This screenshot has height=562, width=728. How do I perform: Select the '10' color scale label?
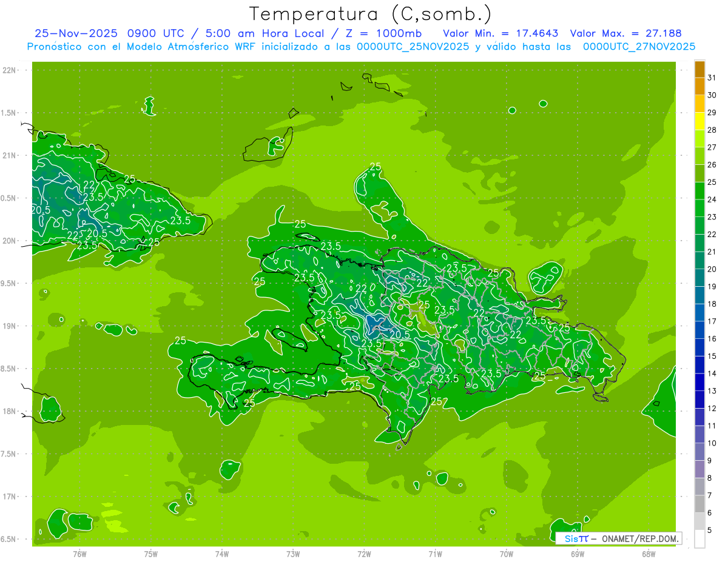712,444
